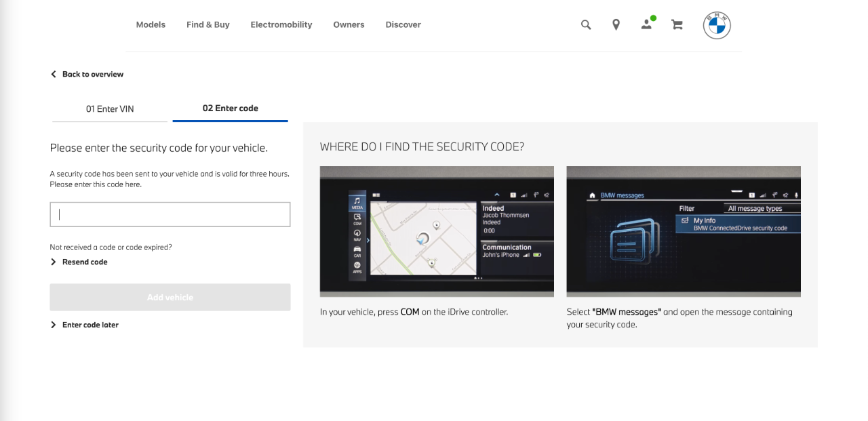
Task: Open the Electromobility menu
Action: click(281, 24)
